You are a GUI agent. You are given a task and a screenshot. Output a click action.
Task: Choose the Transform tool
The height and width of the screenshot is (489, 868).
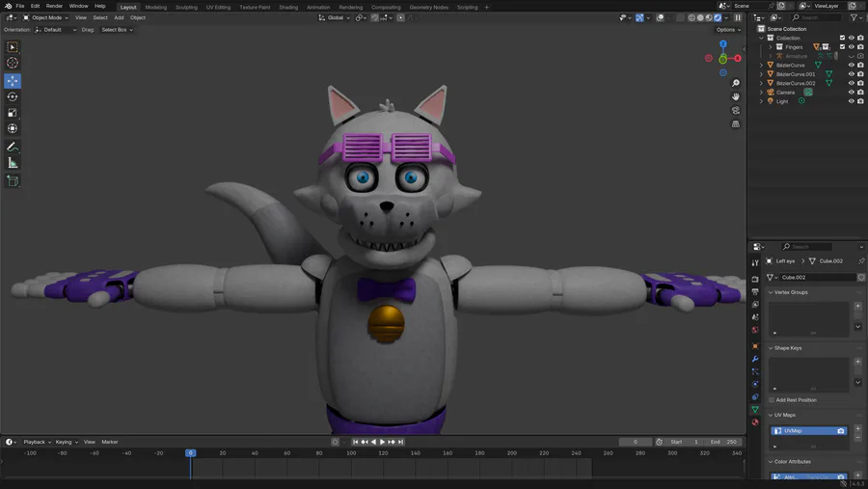[x=13, y=128]
